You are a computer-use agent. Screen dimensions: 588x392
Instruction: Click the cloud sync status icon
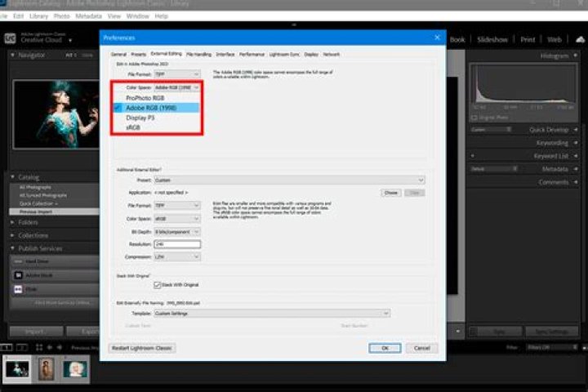click(x=581, y=39)
